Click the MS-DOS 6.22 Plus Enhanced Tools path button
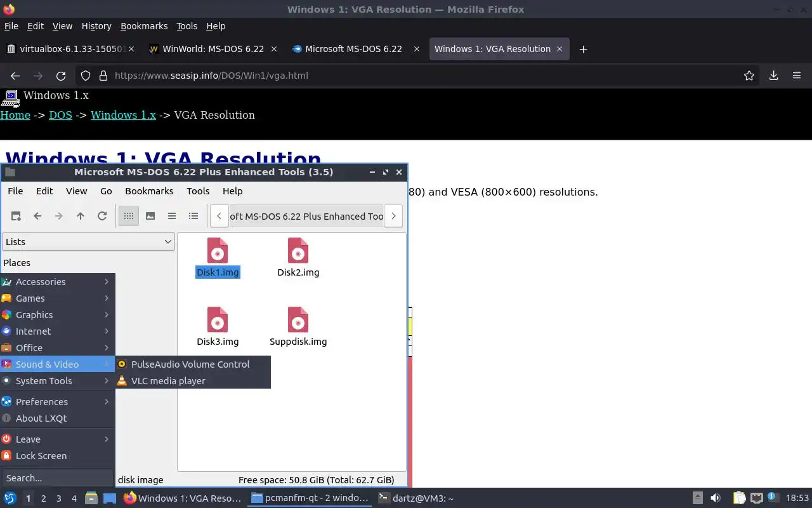 point(306,216)
